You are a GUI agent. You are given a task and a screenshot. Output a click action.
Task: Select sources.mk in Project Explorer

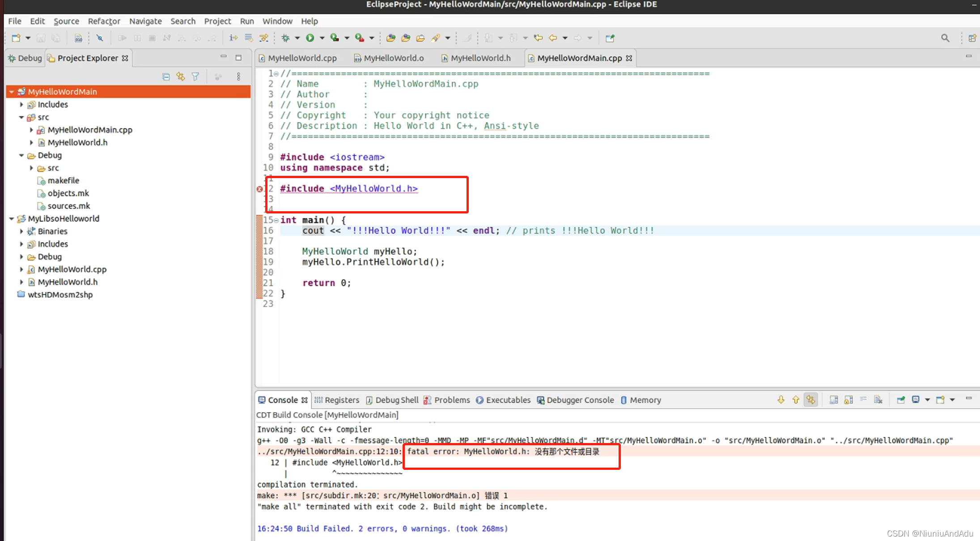(68, 206)
